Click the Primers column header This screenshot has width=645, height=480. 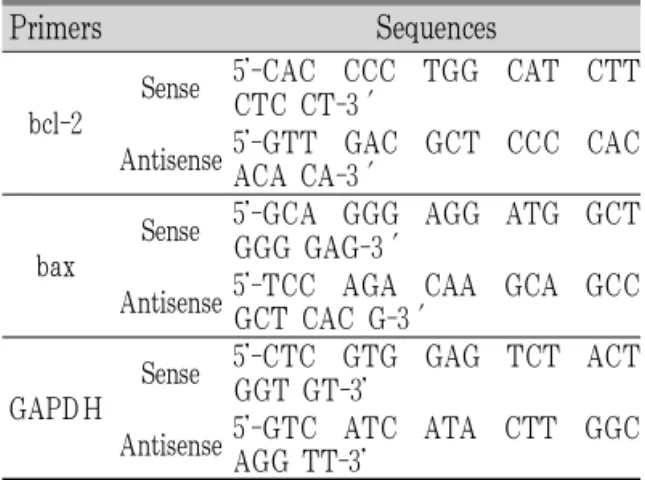pos(56,28)
